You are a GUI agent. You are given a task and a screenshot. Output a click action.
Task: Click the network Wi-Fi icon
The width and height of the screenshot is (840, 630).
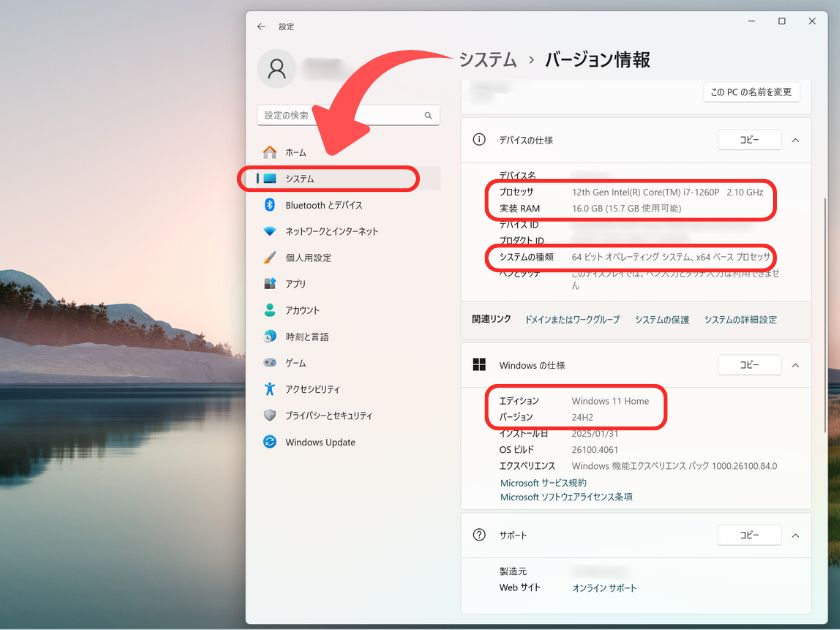point(269,231)
